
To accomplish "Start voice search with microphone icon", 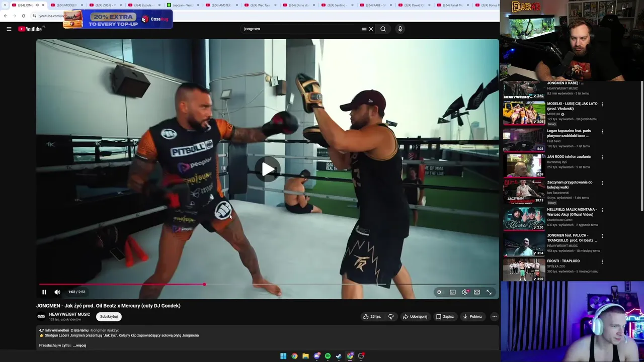I will 400,29.
